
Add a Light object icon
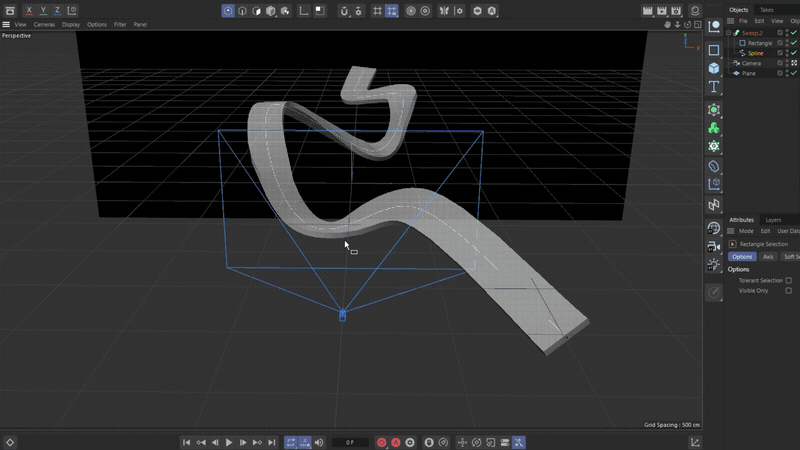pos(714,265)
